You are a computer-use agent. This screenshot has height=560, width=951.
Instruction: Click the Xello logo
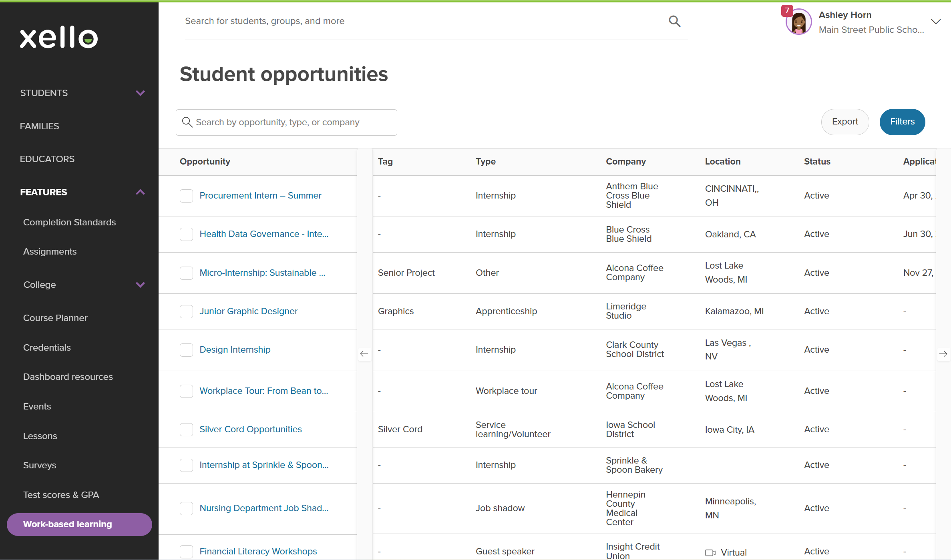click(x=59, y=38)
